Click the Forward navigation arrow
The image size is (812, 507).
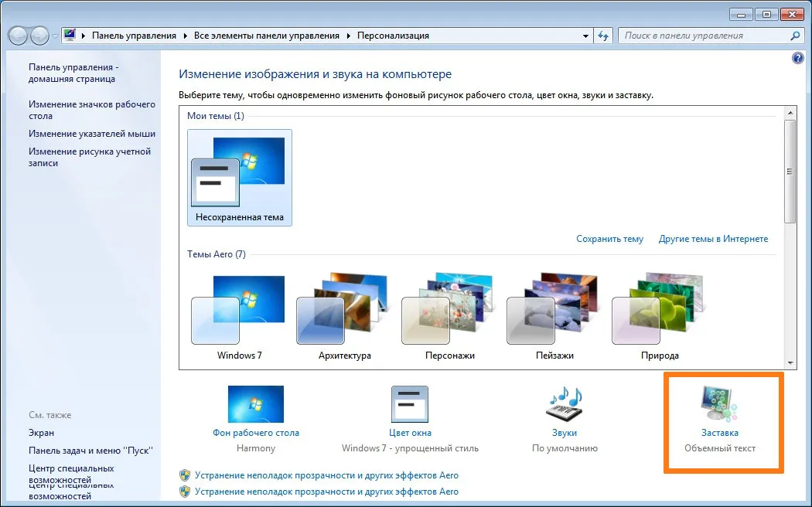pyautogui.click(x=39, y=36)
